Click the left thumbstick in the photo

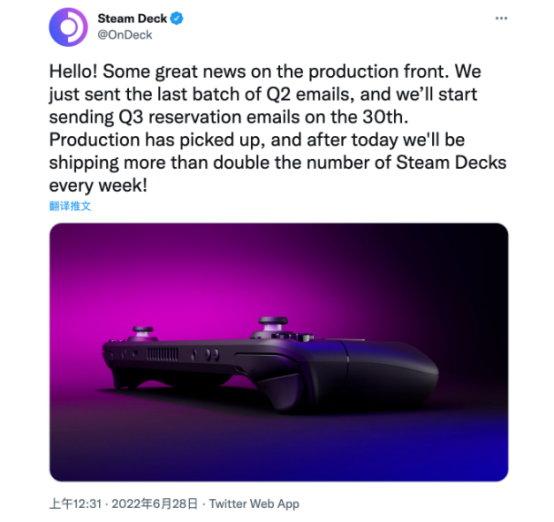tap(143, 332)
